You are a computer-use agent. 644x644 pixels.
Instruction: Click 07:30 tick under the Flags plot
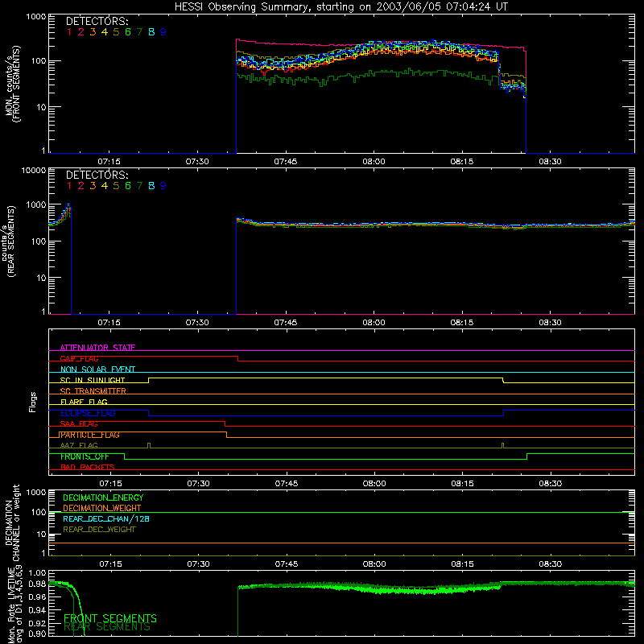[x=198, y=484]
